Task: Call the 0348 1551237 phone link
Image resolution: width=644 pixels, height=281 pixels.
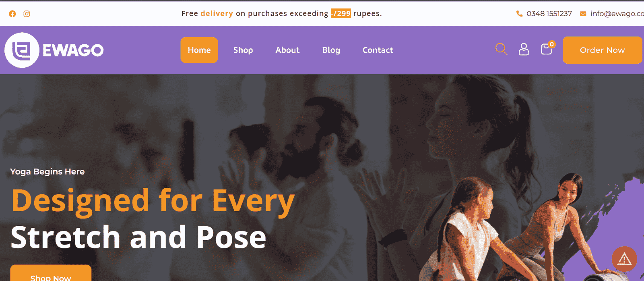Action: point(549,14)
